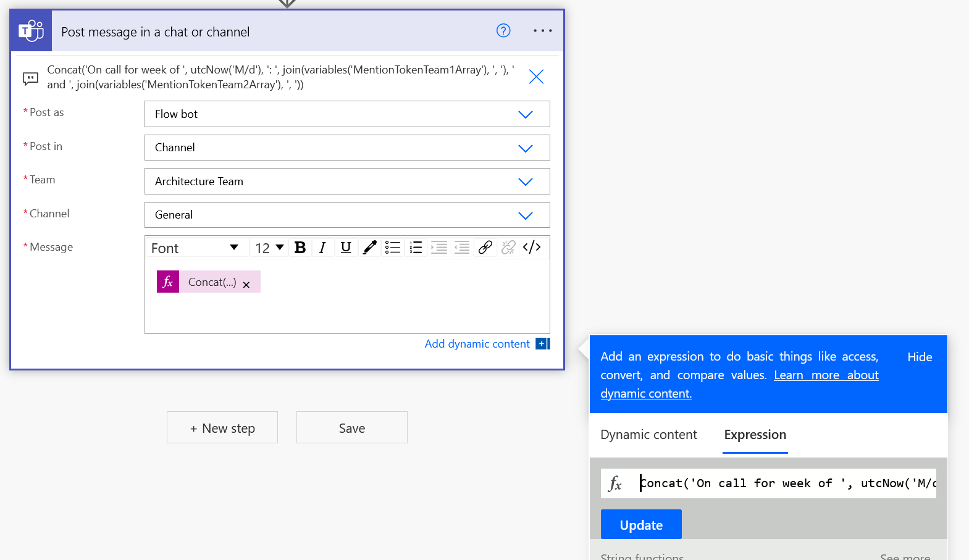Expand the Channel dropdown
Viewport: 969px width, 560px height.
(x=526, y=215)
